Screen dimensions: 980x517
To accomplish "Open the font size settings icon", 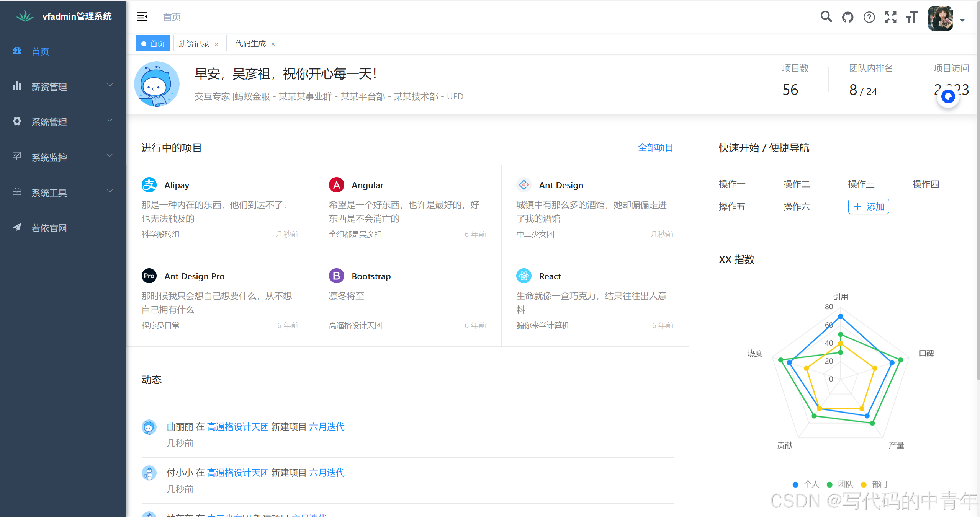I will click(912, 17).
